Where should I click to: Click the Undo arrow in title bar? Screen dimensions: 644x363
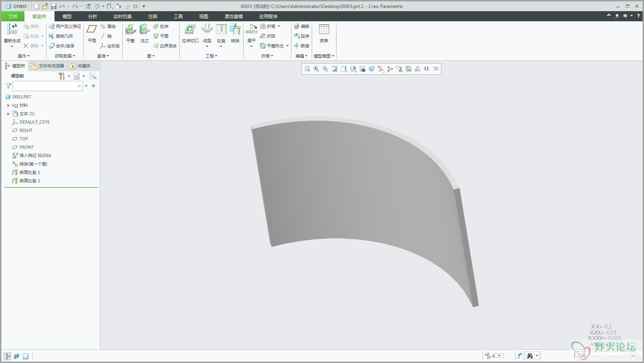pos(62,6)
